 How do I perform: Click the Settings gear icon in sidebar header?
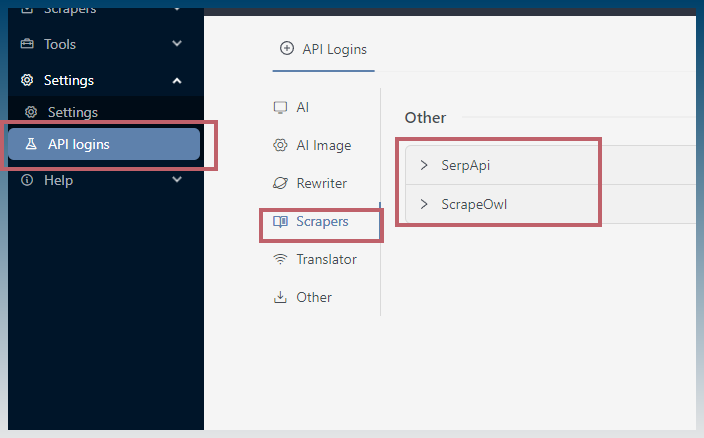coord(27,80)
